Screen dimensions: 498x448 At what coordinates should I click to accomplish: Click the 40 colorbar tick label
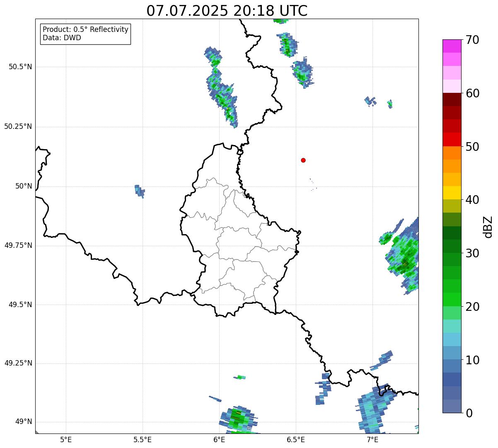[x=473, y=200]
